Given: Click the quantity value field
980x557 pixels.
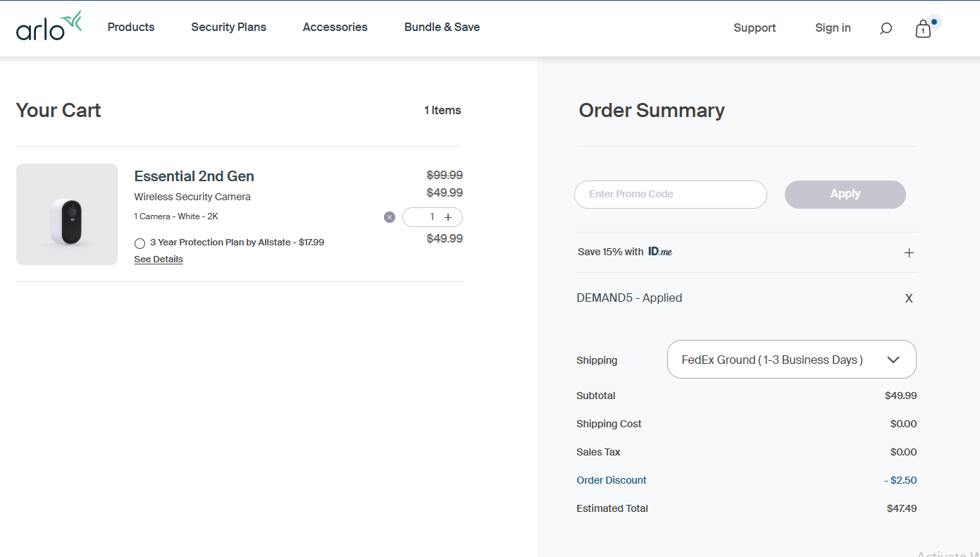Looking at the screenshot, I should 432,217.
